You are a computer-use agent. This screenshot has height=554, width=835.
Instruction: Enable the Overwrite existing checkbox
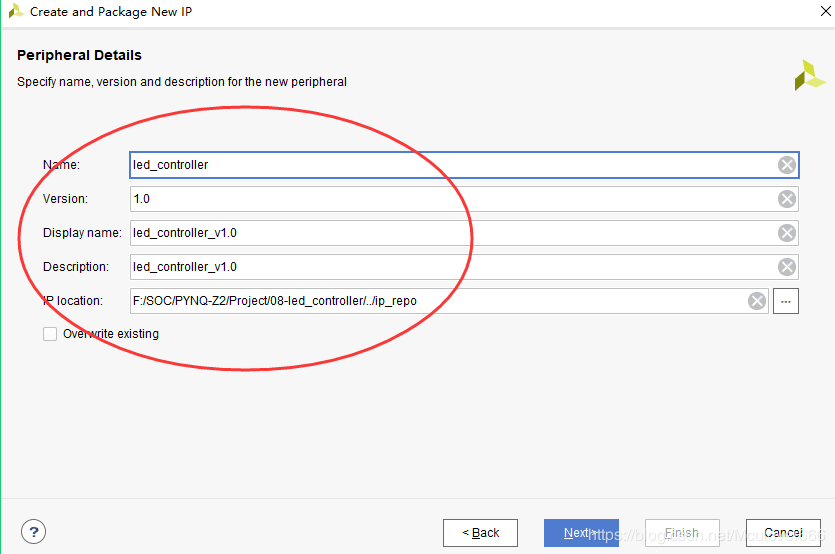click(x=50, y=334)
